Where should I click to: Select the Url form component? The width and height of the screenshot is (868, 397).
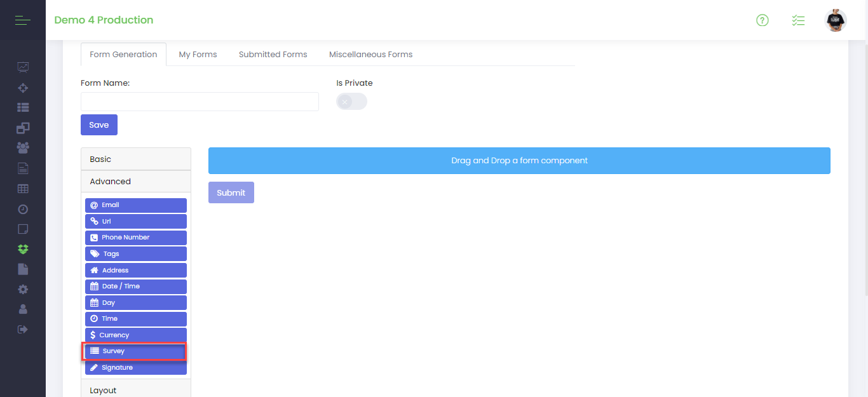coord(136,222)
